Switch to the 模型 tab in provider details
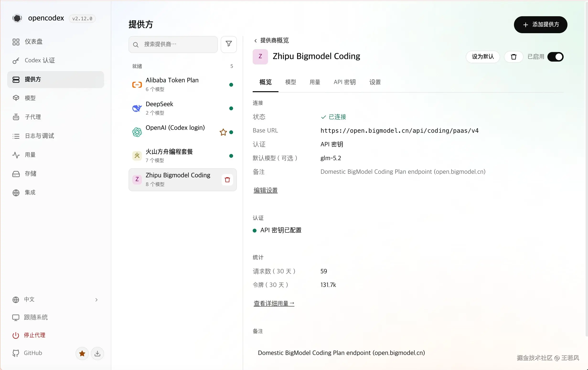This screenshot has width=588, height=370. (291, 82)
